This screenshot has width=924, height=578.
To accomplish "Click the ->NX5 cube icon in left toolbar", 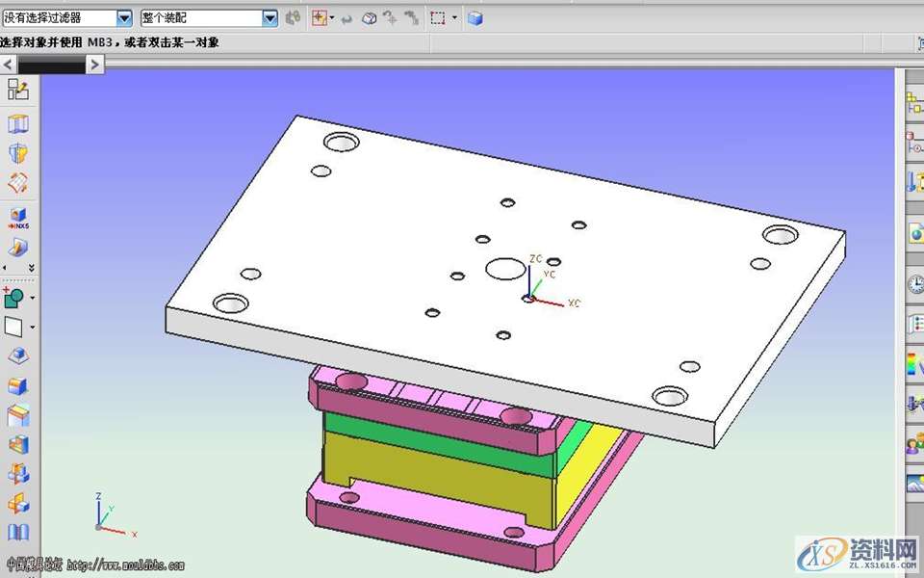I will point(18,217).
